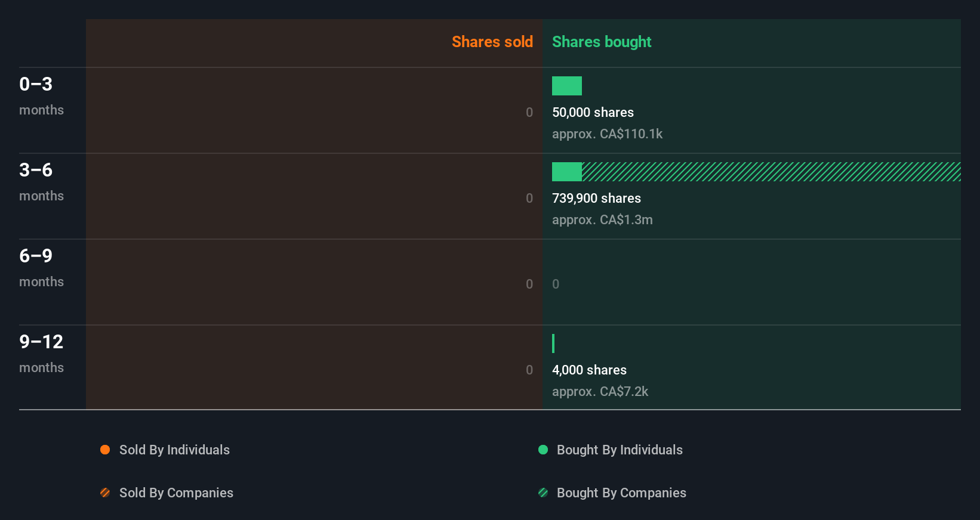Click the approx. CA$7.2k text
The width and height of the screenshot is (980, 520).
pyautogui.click(x=600, y=391)
